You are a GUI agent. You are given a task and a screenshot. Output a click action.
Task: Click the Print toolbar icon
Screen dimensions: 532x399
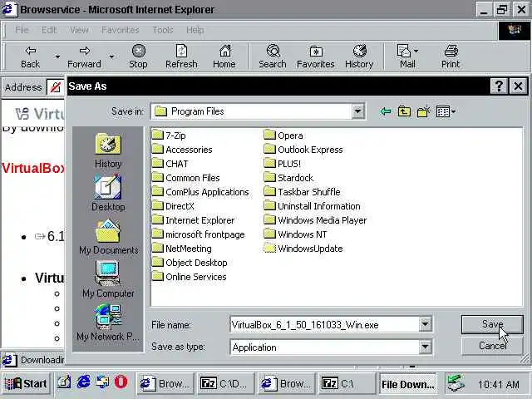(451, 57)
